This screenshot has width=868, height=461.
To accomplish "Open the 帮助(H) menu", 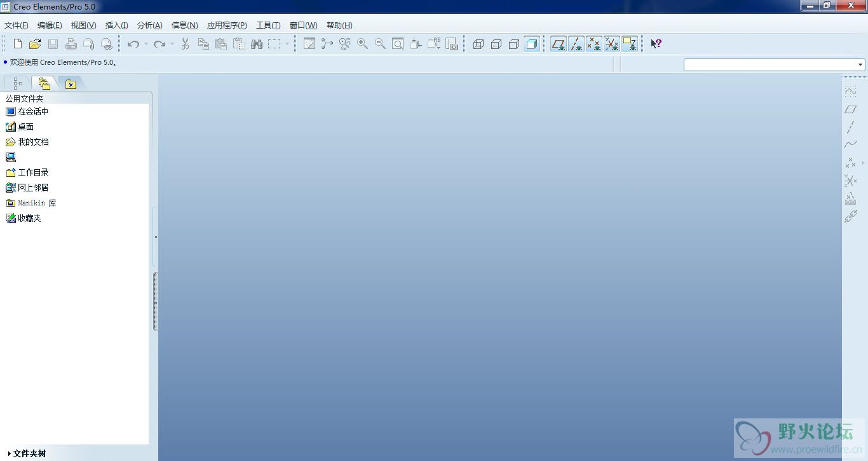I will [x=339, y=25].
